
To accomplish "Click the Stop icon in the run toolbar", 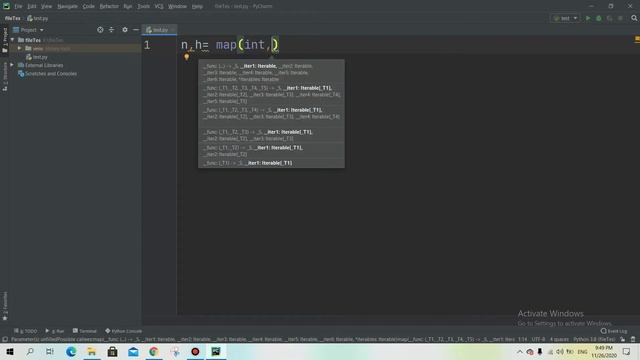I will click(620, 18).
